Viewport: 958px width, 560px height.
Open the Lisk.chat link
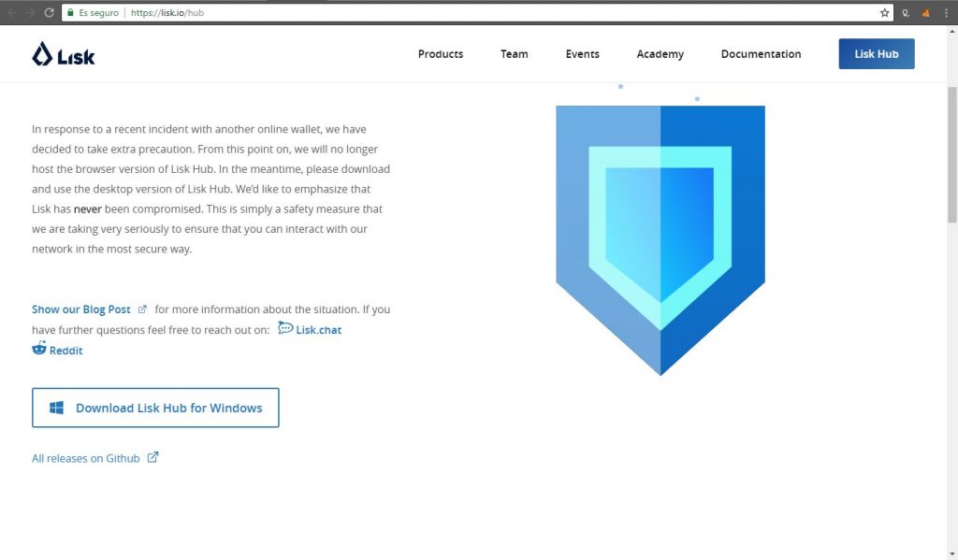pos(318,330)
